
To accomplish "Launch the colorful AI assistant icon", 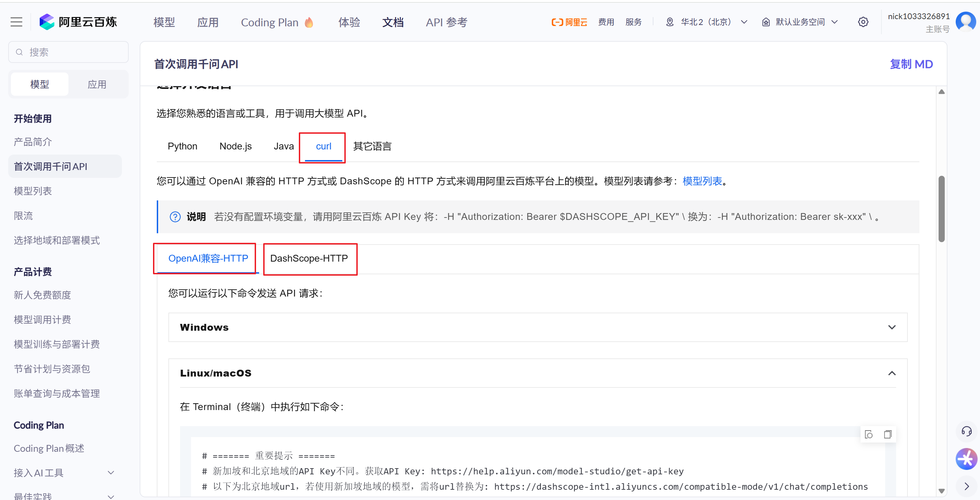I will coord(966,459).
